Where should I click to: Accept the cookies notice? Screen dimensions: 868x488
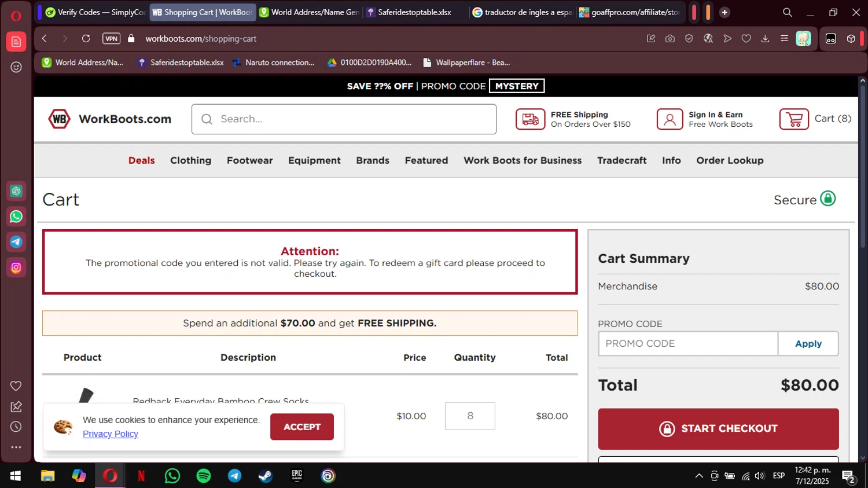(x=302, y=427)
